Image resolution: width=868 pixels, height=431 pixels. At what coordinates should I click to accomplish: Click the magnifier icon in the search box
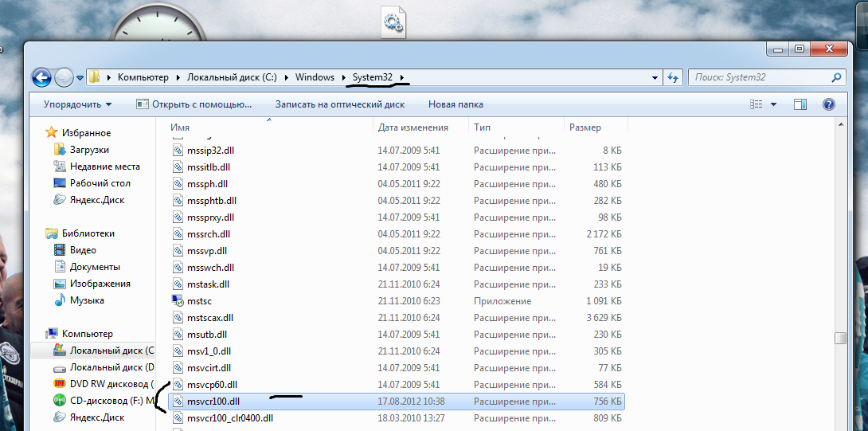(x=838, y=77)
